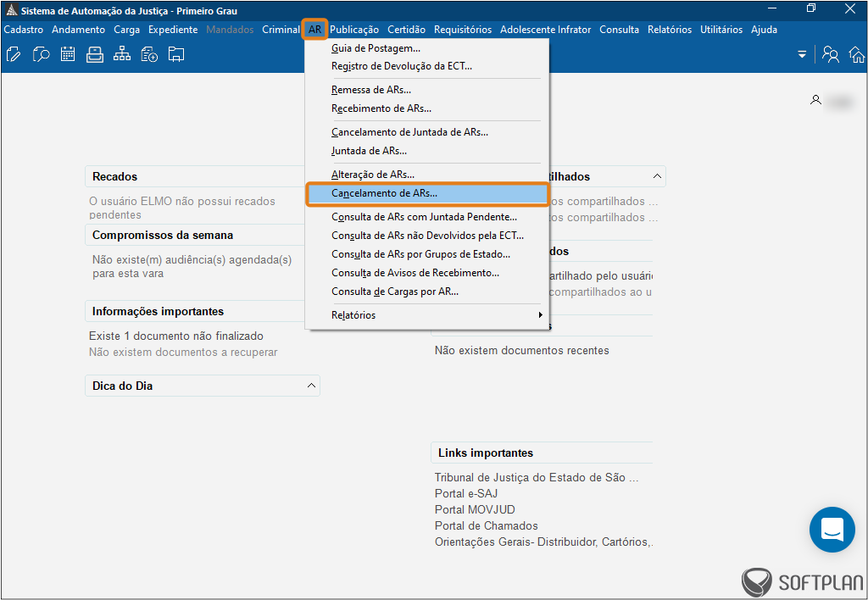Click 'Não existem documentos recentes' text
The width and height of the screenshot is (868, 600).
(521, 350)
